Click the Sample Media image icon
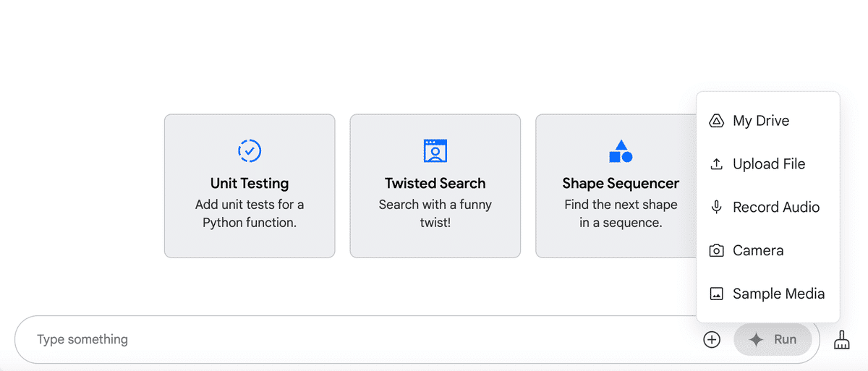The height and width of the screenshot is (371, 868). click(x=716, y=294)
